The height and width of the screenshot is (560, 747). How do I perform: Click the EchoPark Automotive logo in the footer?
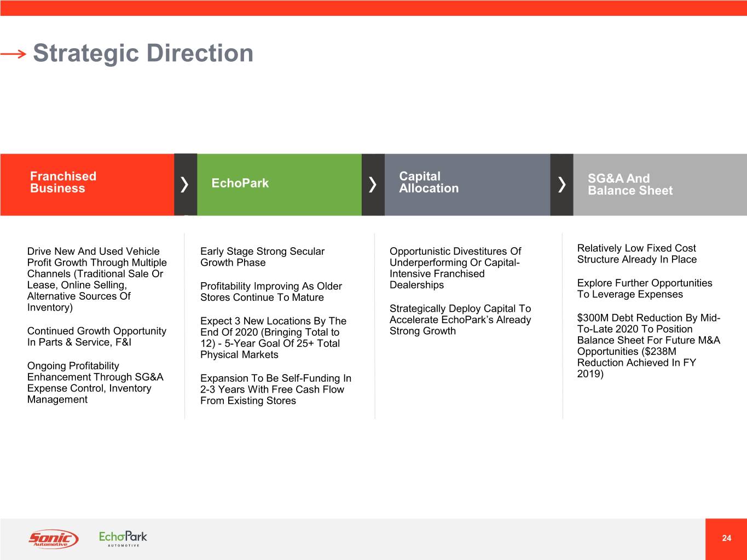(x=123, y=538)
